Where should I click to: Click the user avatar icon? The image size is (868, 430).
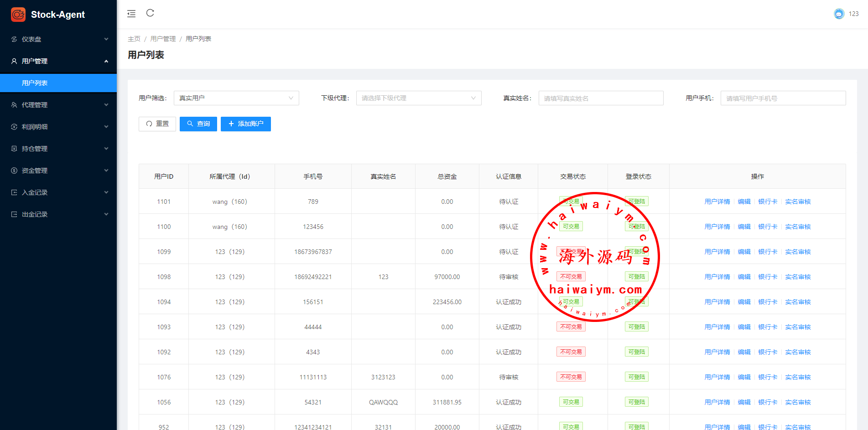click(x=839, y=14)
